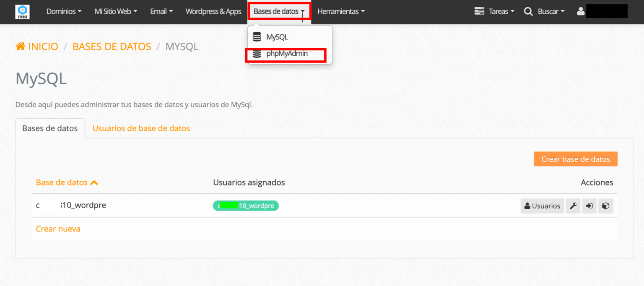Click the msa logo icon

22,12
